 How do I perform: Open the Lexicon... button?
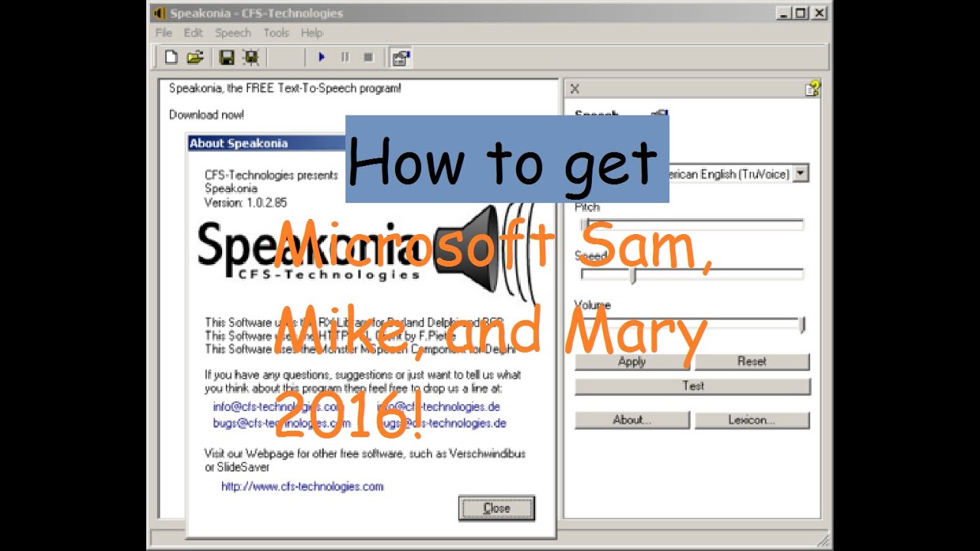click(x=752, y=420)
